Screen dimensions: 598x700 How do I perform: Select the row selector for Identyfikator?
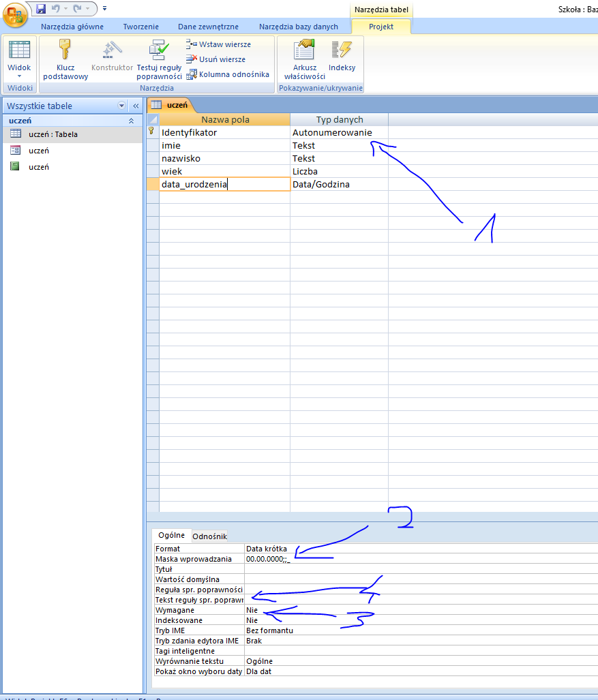[x=153, y=132]
